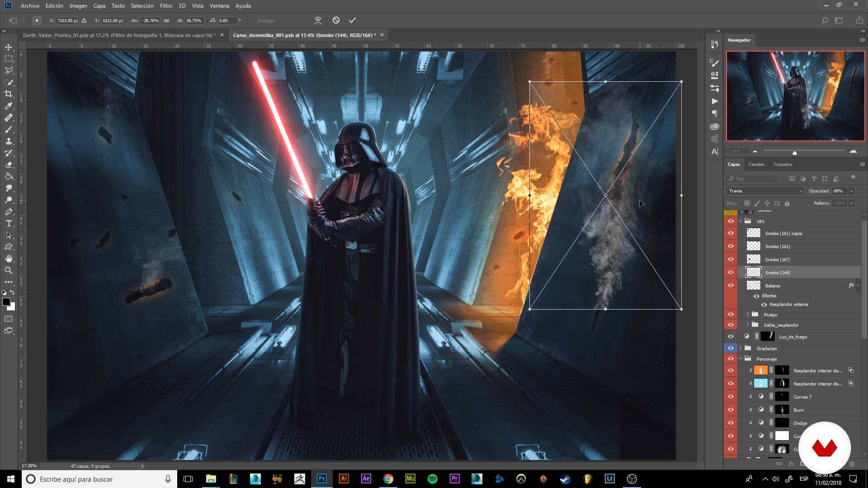Expand the Sable_resplandor group
Viewport: 868px width, 488px height.
pyautogui.click(x=748, y=325)
